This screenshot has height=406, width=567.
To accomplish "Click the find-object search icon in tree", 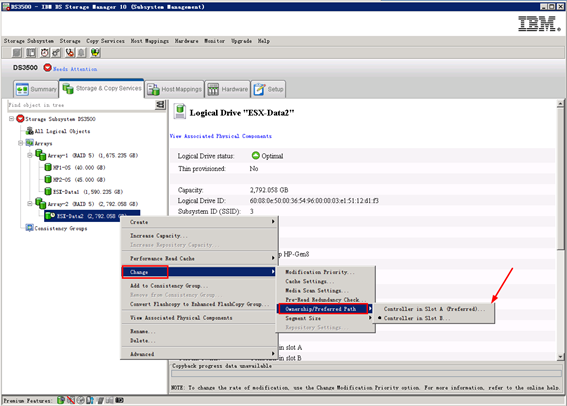I will click(x=160, y=105).
